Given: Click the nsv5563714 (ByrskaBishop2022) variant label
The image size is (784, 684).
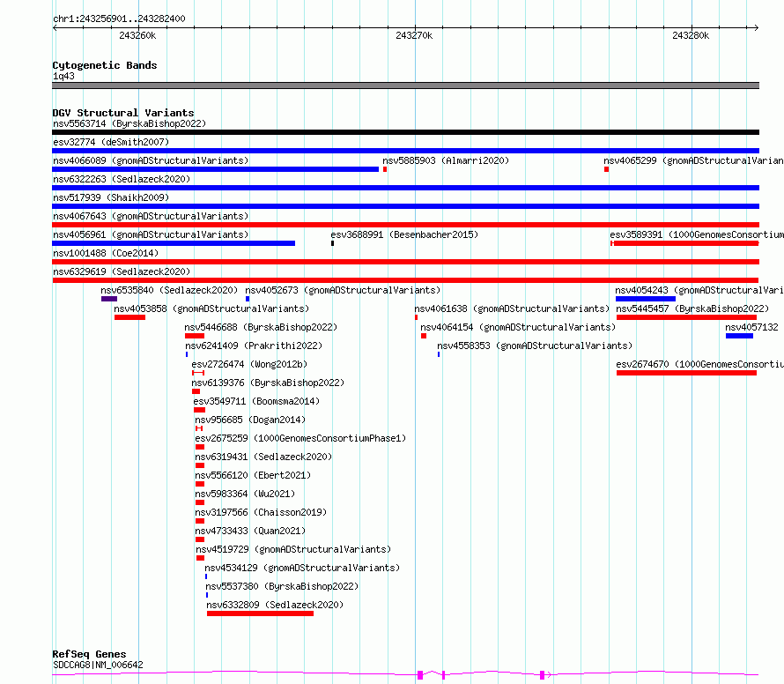Looking at the screenshot, I should [x=129, y=123].
